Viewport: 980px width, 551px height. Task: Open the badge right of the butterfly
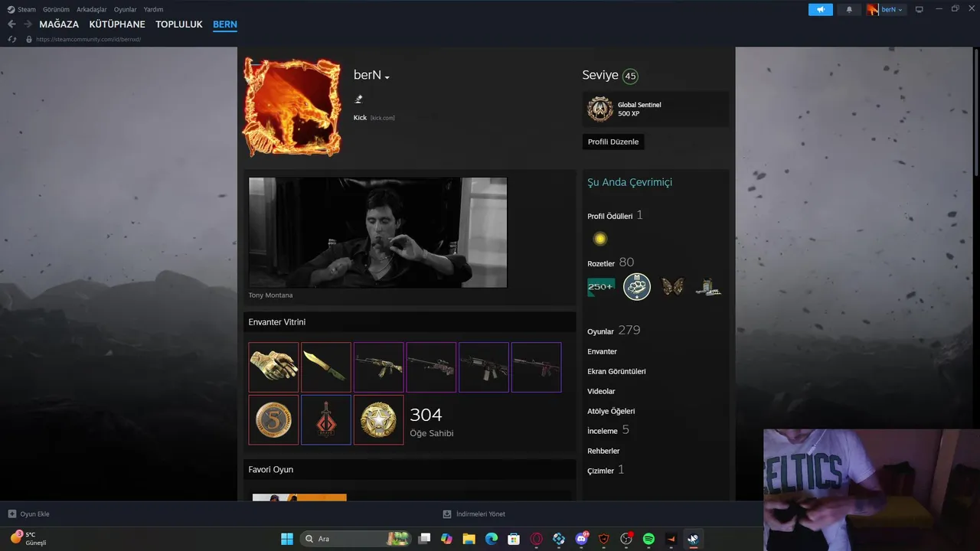708,287
